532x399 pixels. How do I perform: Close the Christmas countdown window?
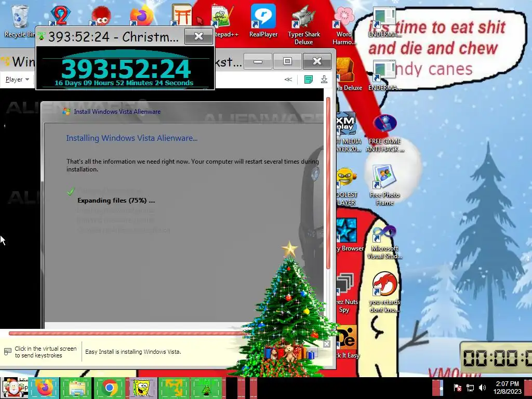click(x=199, y=36)
